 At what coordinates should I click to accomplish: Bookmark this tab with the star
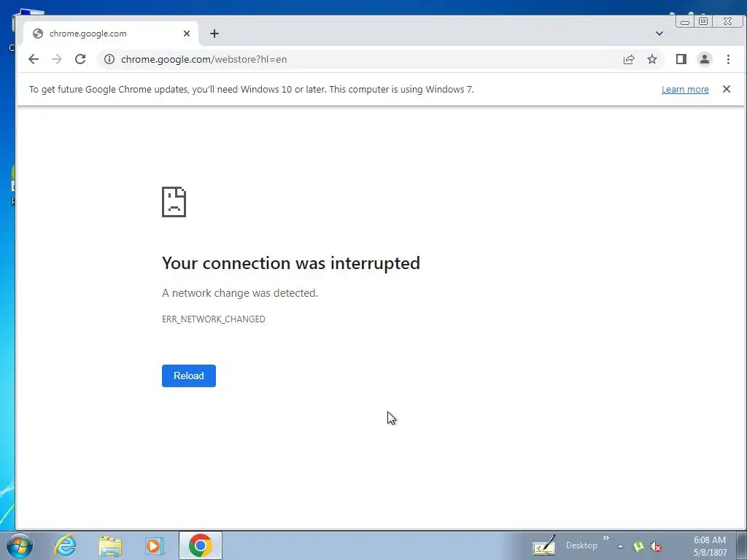coord(652,59)
